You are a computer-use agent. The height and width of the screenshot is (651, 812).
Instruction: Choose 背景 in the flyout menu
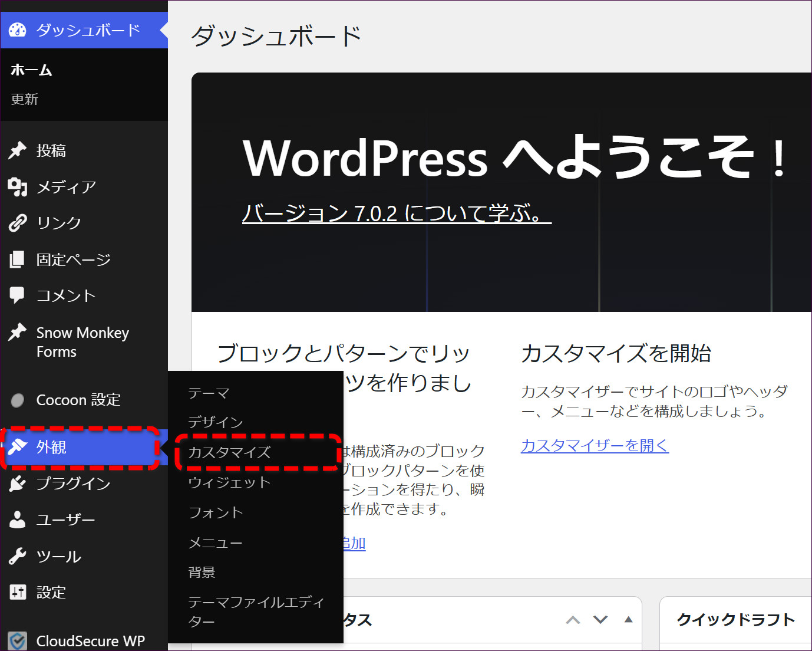202,572
